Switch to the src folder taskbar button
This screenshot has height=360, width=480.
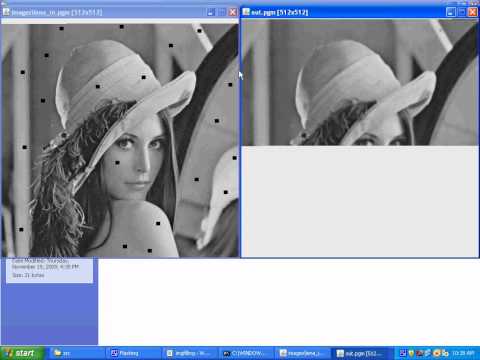tap(77, 353)
